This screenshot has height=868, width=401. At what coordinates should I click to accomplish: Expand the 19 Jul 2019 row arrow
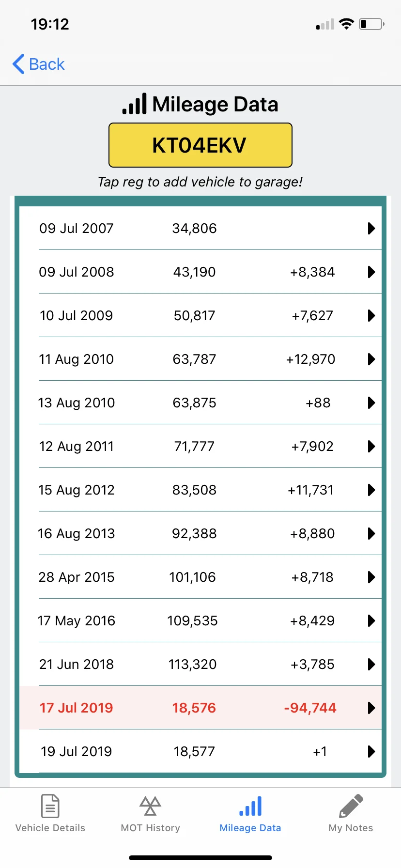(371, 751)
